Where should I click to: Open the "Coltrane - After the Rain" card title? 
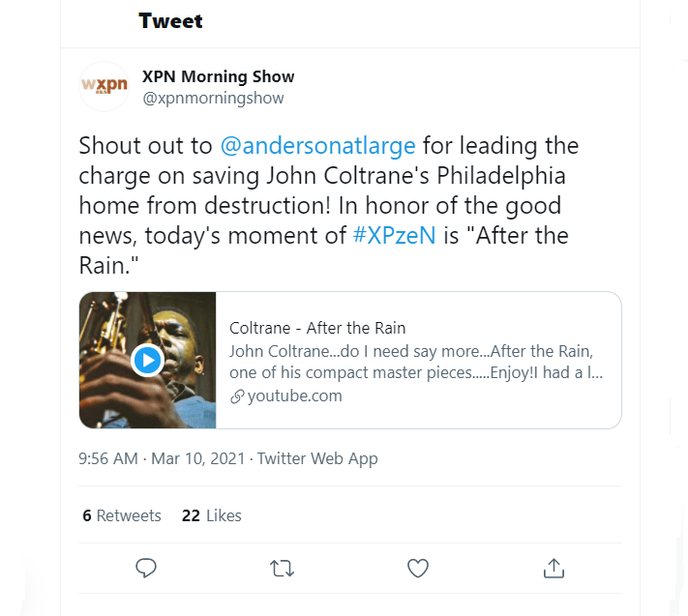317,328
